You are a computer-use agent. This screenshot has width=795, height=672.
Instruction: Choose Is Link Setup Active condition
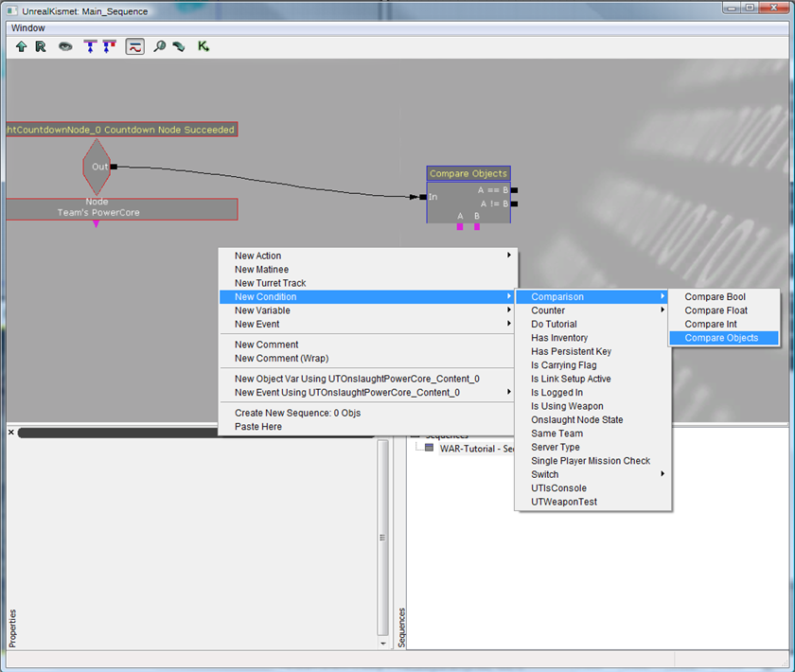[x=592, y=379]
